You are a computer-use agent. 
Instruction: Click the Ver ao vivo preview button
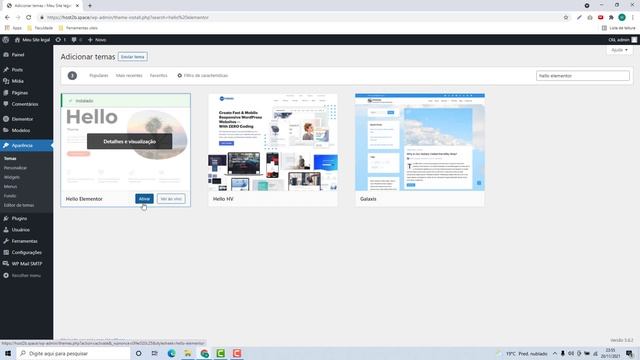pos(171,199)
